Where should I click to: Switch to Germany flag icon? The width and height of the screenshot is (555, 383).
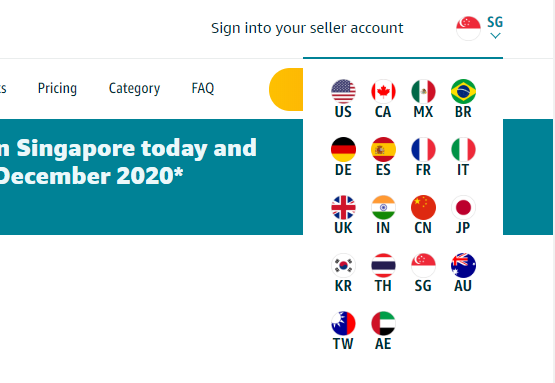coord(343,149)
